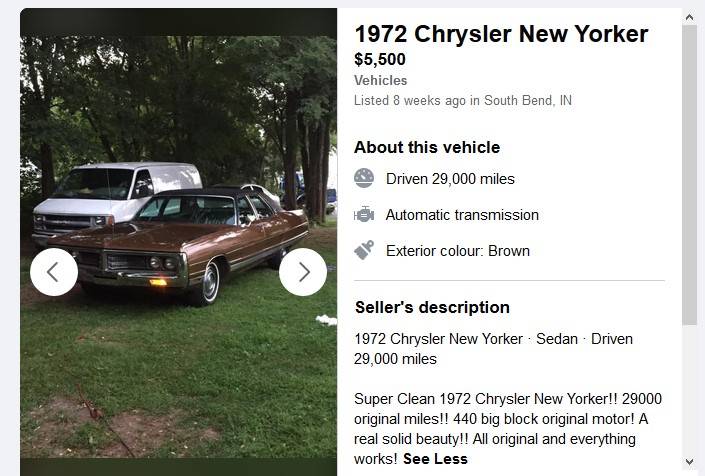Click the Seller's description heading

pos(432,307)
